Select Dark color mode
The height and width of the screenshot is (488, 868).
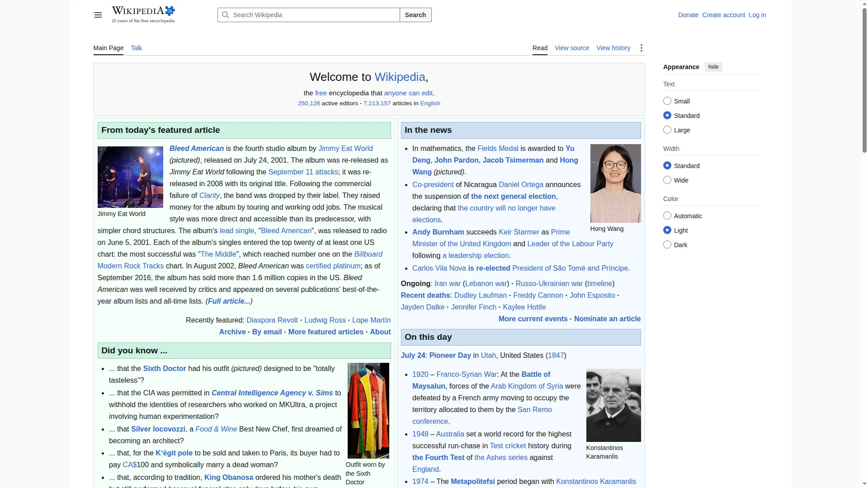coord(667,244)
